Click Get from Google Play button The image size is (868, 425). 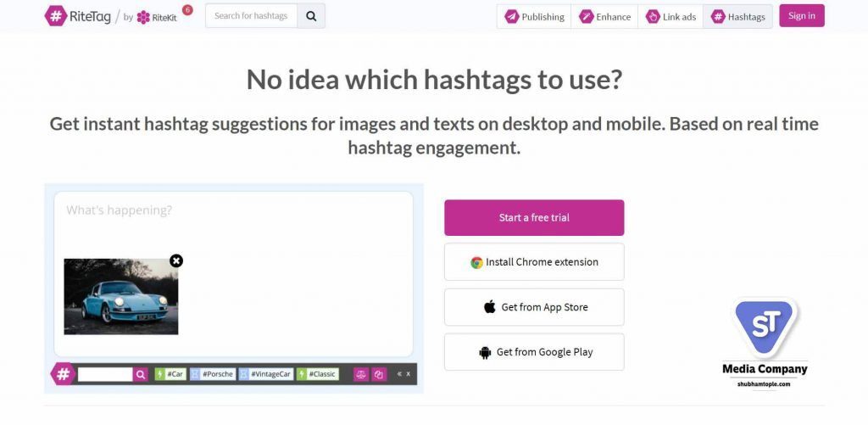coord(534,352)
